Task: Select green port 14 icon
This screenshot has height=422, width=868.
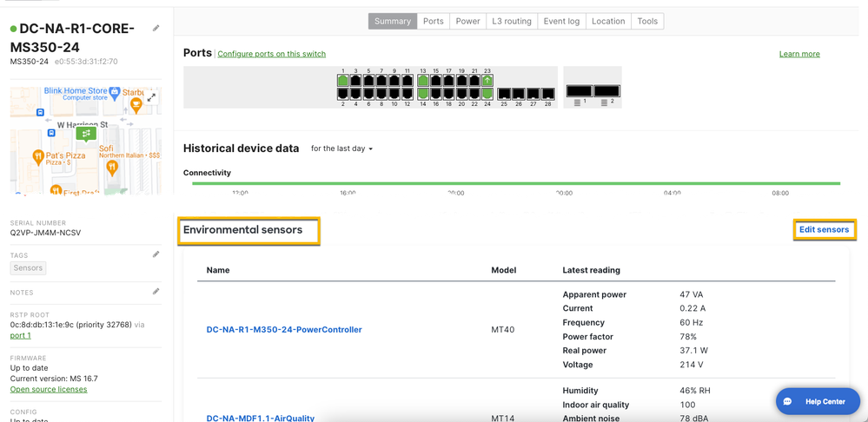Action: [423, 93]
